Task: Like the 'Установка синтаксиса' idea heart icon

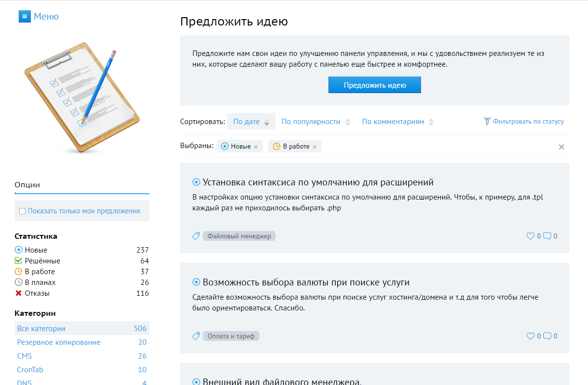Action: click(530, 236)
